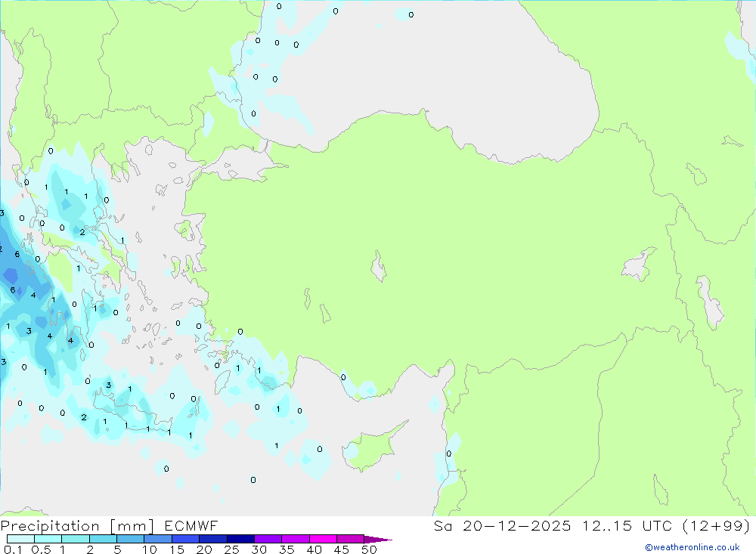Click the '0.1' legend scale label
756x554 pixels.
click(14, 549)
